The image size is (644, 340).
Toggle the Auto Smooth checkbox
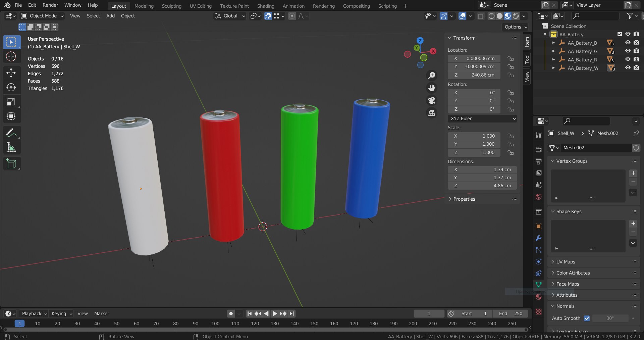(x=587, y=318)
